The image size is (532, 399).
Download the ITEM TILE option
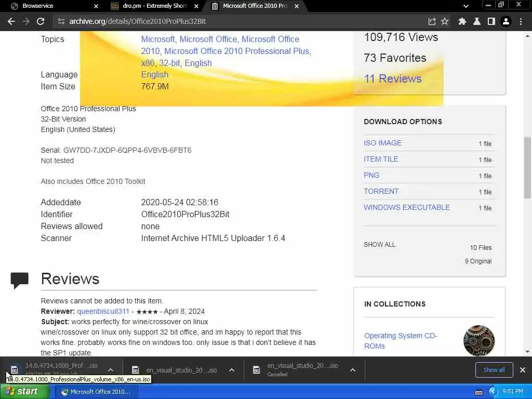[381, 159]
